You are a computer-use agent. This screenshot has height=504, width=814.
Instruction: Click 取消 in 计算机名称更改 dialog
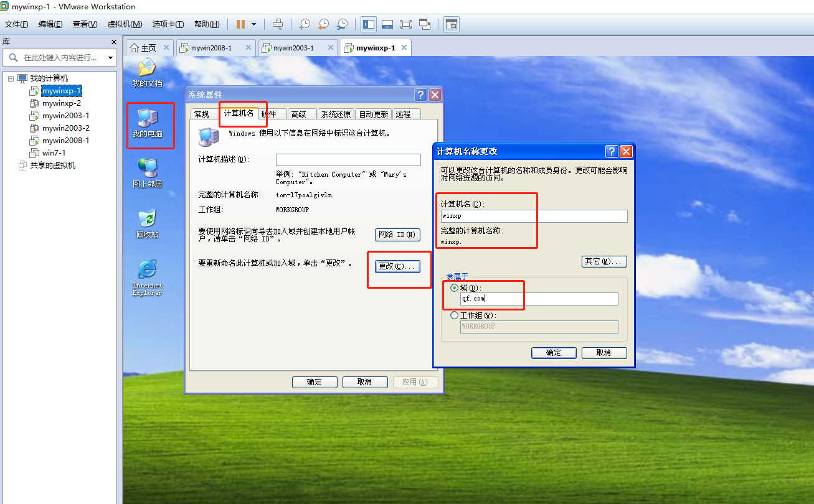[604, 353]
